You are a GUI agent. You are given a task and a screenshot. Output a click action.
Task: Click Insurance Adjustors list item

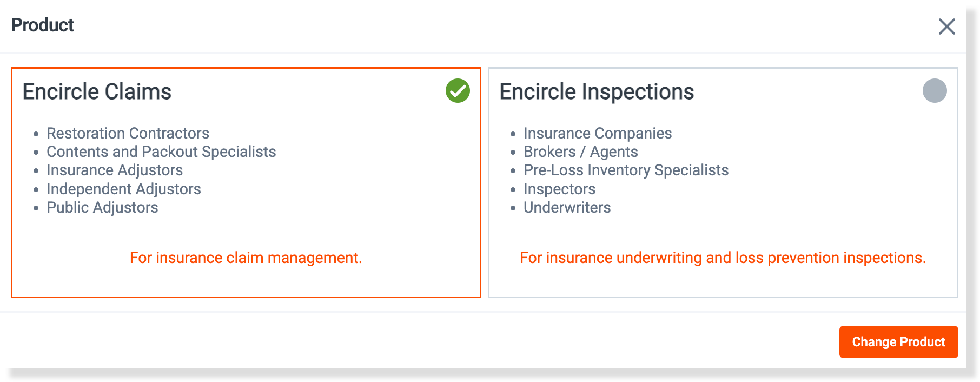tap(115, 170)
